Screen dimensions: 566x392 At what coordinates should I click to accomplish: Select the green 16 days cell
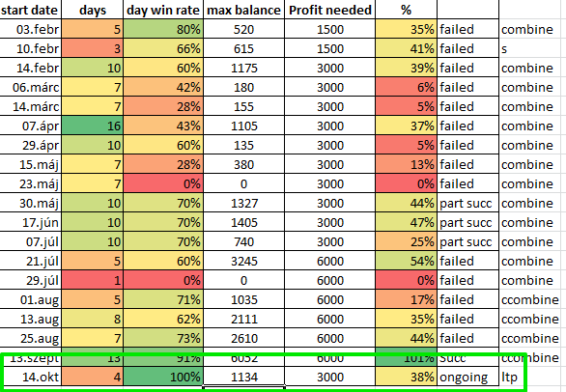93,126
